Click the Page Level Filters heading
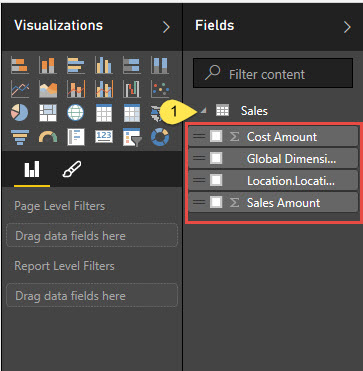Screen dimensions: 363x371 point(60,206)
